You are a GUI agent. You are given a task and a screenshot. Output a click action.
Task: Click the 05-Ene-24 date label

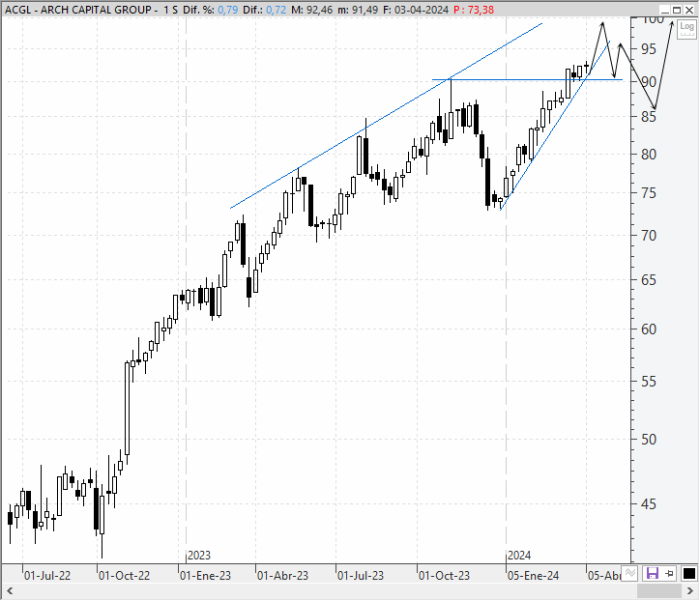(x=533, y=576)
